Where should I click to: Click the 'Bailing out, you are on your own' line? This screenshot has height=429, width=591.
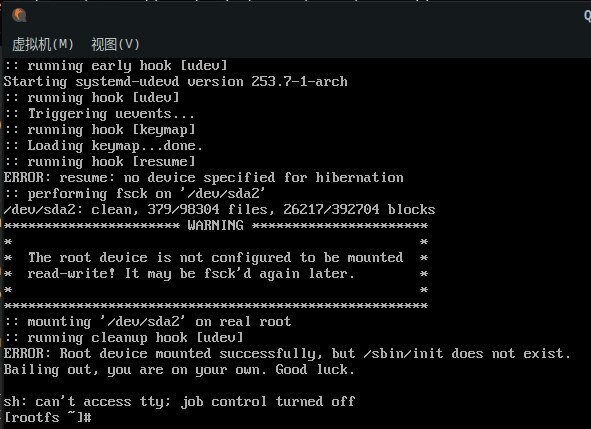[179, 369]
